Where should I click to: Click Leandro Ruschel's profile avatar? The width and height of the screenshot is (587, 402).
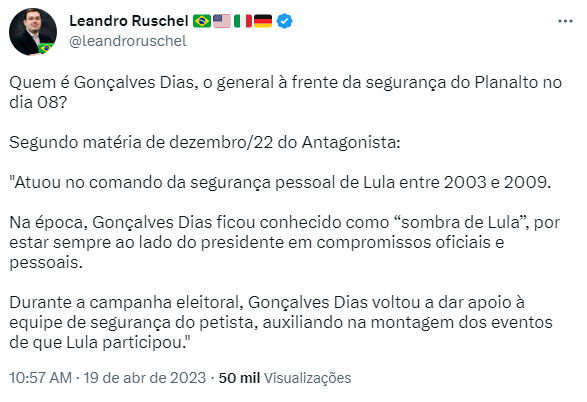coord(33,32)
